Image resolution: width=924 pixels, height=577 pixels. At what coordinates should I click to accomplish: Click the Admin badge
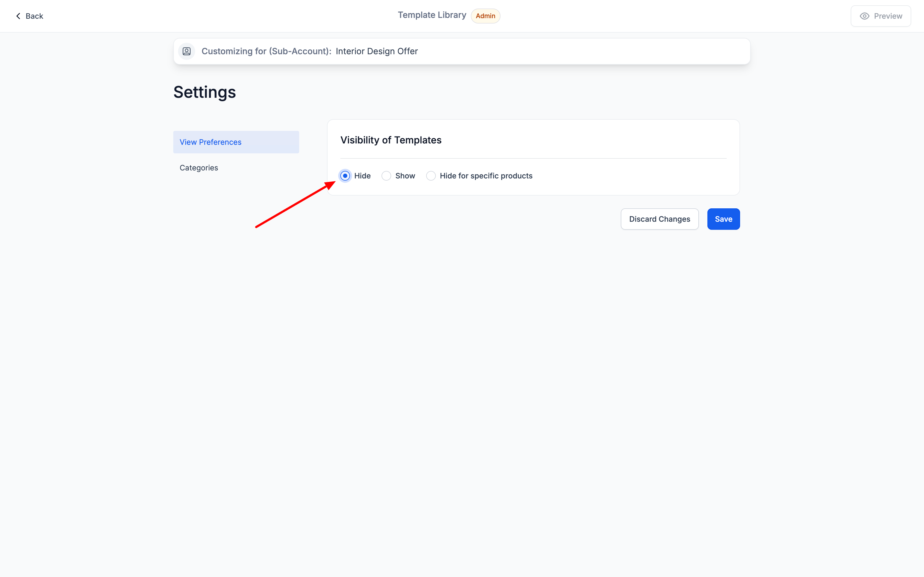tap(485, 16)
